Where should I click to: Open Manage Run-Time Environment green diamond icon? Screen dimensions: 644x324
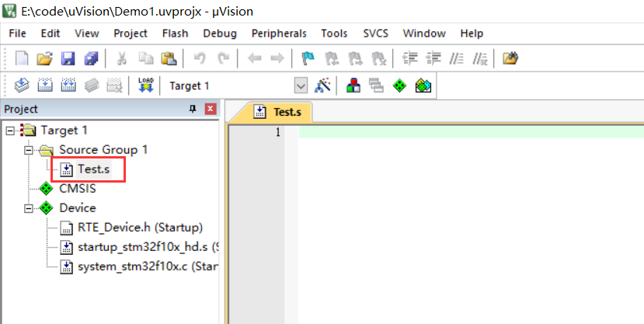click(x=399, y=85)
